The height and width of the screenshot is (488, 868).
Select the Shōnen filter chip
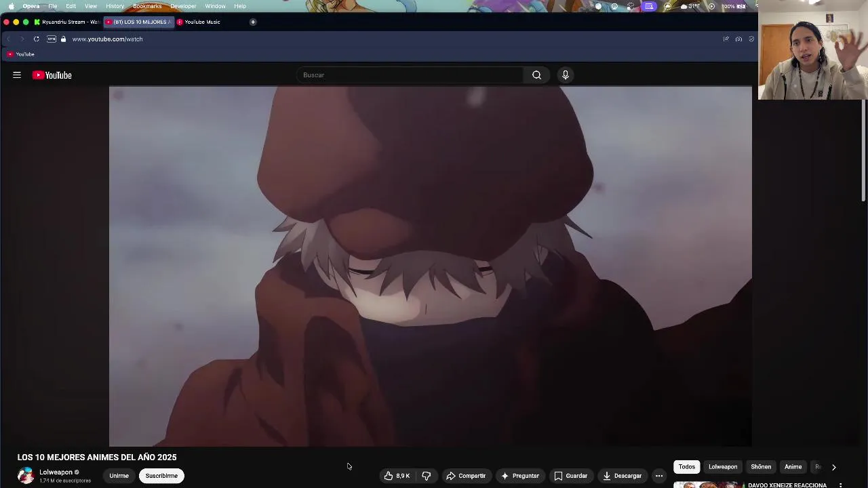click(761, 467)
